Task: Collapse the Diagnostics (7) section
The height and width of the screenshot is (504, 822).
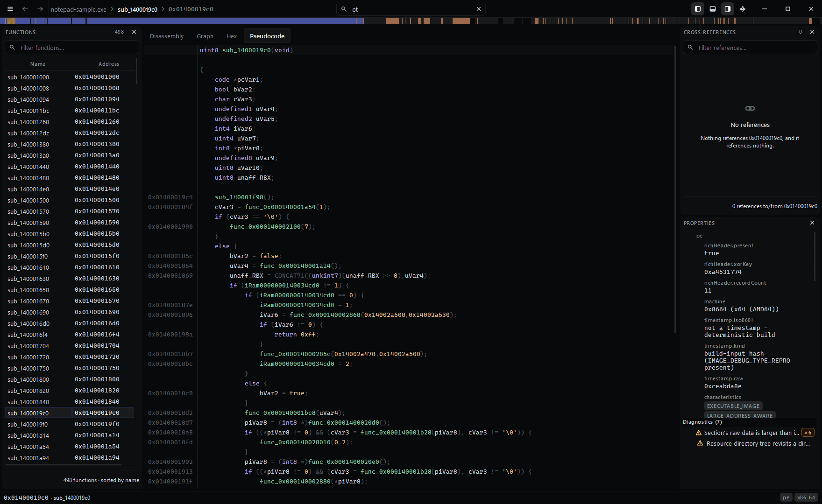Action: pyautogui.click(x=702, y=422)
